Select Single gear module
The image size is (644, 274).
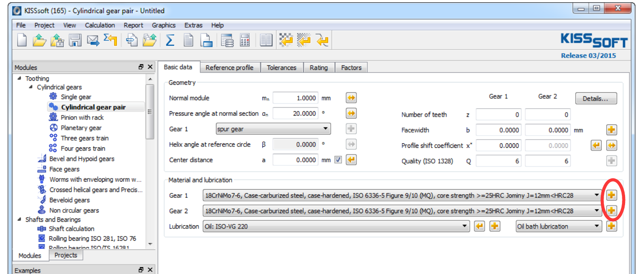(76, 97)
